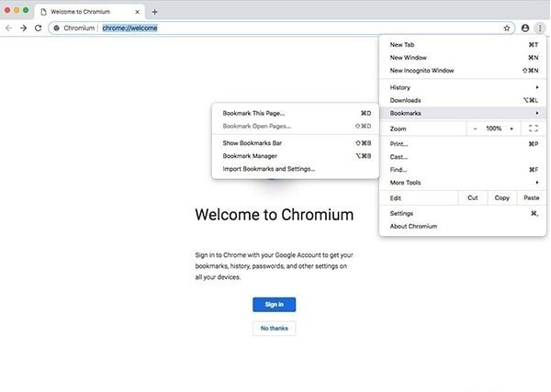Open Bookmark Manager
Screen dimensions: 551x392
(296, 156)
